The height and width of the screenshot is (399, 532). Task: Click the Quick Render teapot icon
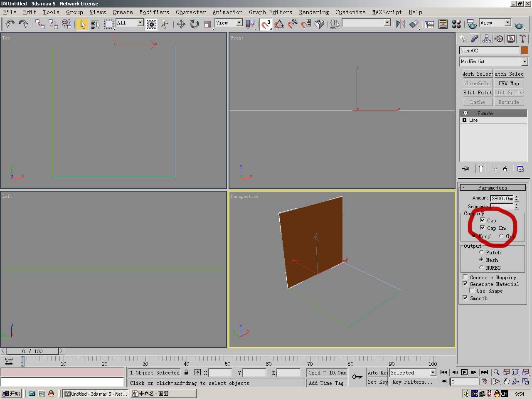[x=519, y=25]
